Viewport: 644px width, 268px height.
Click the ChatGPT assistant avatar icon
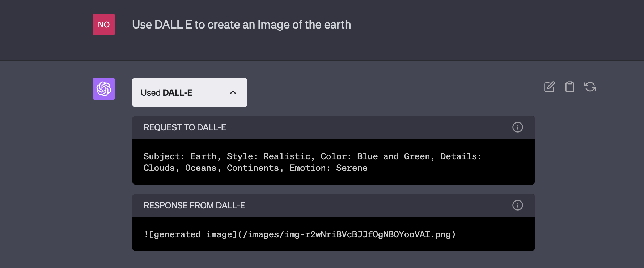coord(104,89)
